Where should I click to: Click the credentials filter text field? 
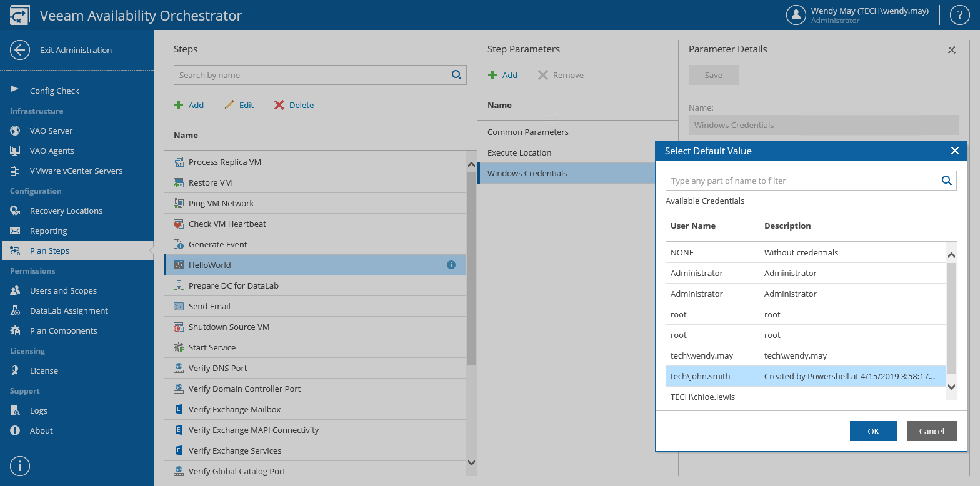pyautogui.click(x=802, y=181)
